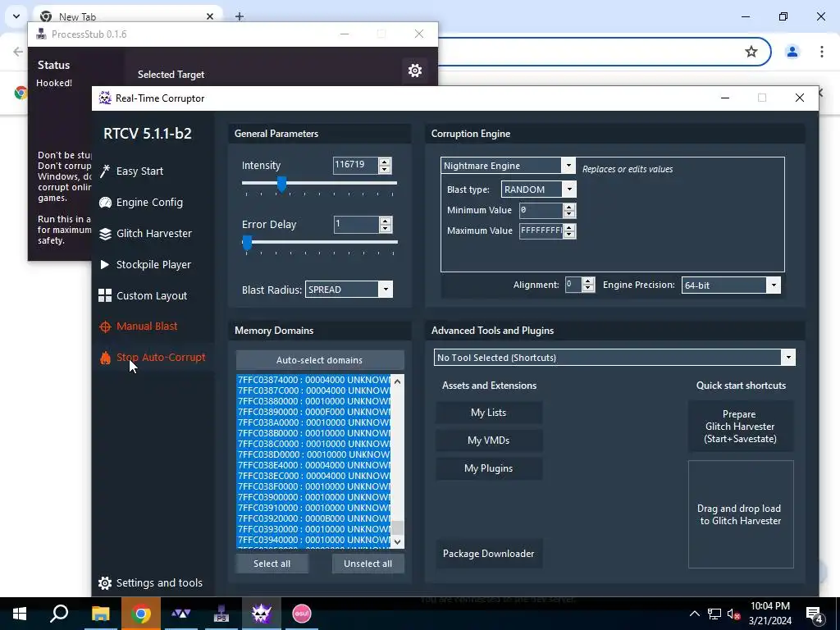
Task: Show hidden system tray icons
Action: (x=694, y=614)
